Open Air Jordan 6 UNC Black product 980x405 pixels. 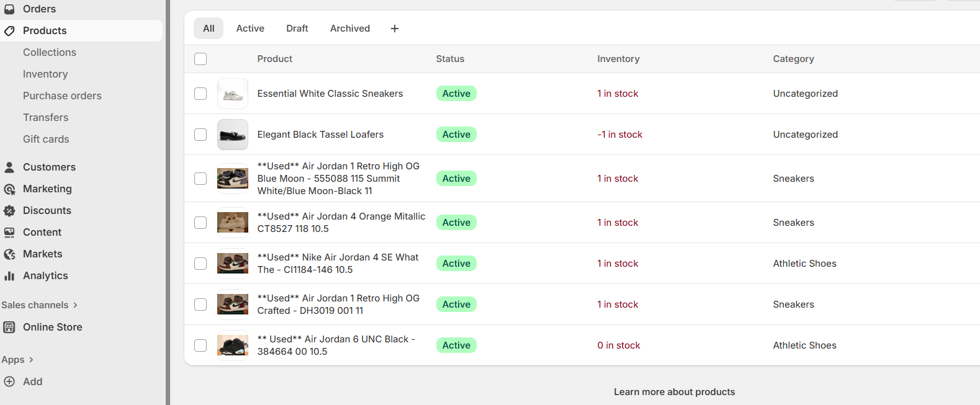click(336, 345)
